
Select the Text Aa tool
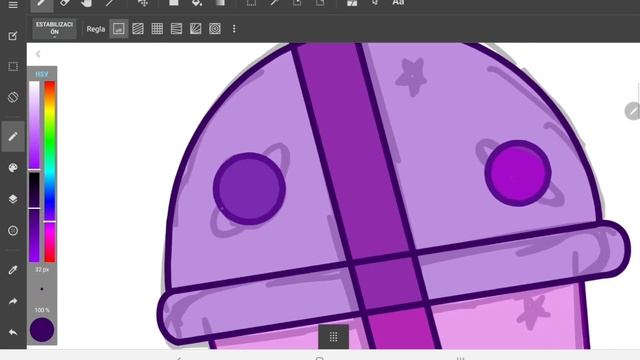(x=398, y=3)
